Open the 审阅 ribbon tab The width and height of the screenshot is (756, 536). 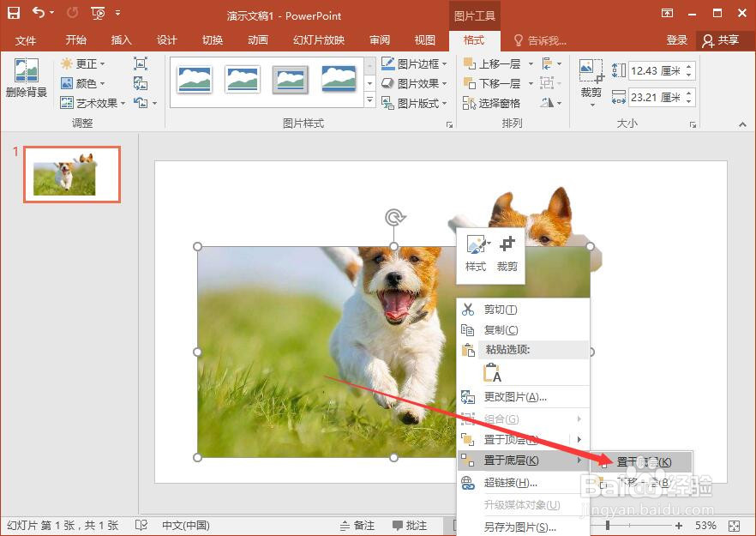(x=380, y=40)
